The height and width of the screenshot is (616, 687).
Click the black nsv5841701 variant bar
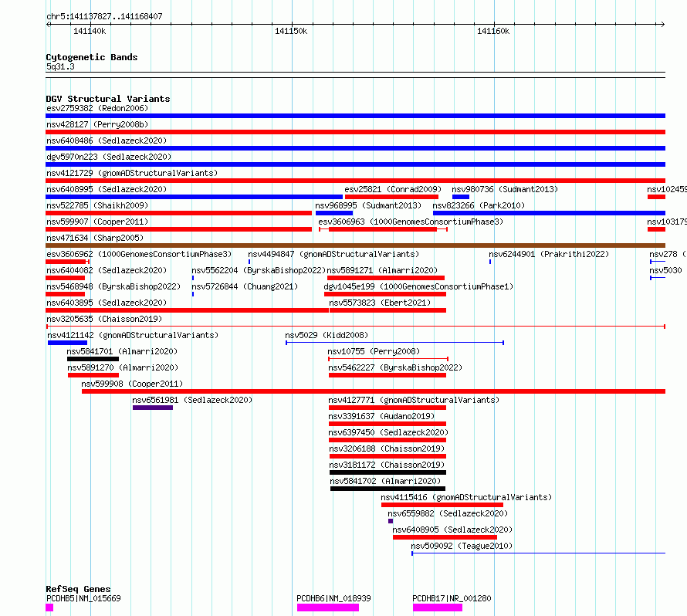(93, 359)
